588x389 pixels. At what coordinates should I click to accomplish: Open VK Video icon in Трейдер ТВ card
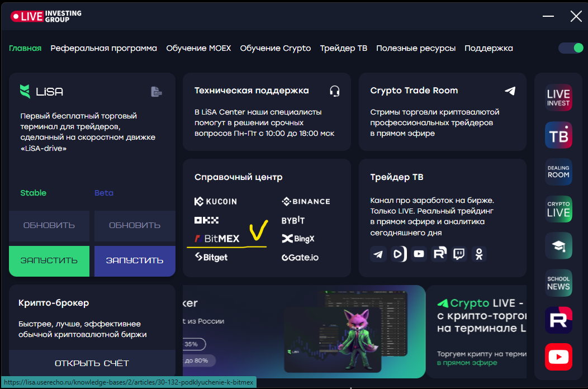pyautogui.click(x=399, y=254)
